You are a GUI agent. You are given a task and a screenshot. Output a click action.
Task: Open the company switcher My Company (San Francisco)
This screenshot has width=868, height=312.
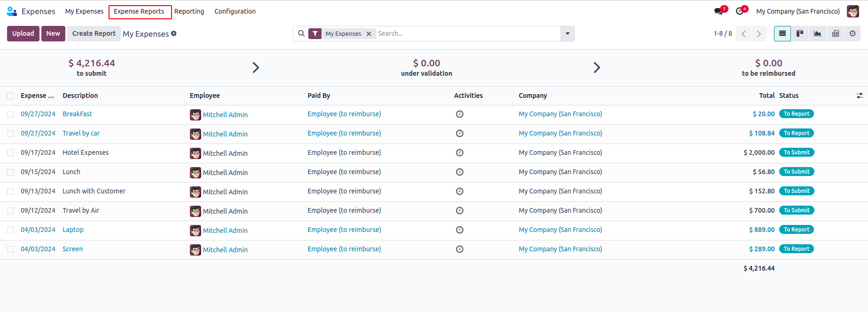[x=798, y=11]
